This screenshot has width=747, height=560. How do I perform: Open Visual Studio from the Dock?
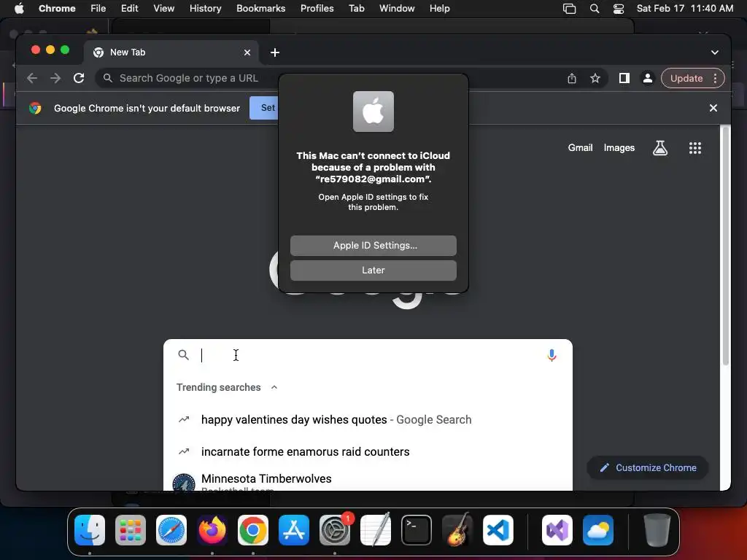point(557,529)
